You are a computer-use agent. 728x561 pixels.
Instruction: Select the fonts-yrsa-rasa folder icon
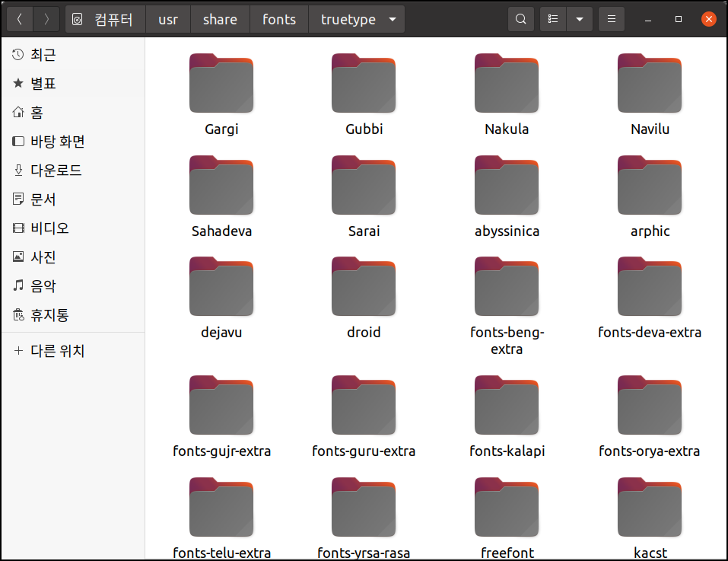coord(364,507)
